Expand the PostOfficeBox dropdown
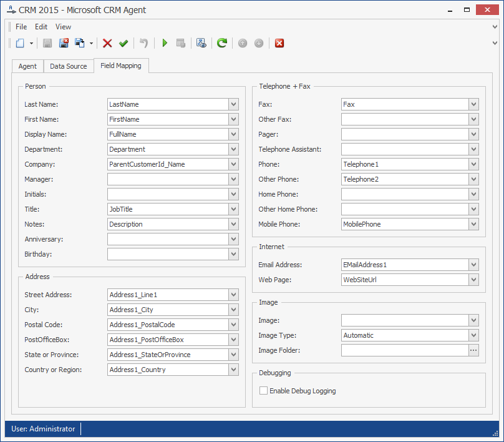The width and height of the screenshot is (504, 442). coord(234,340)
